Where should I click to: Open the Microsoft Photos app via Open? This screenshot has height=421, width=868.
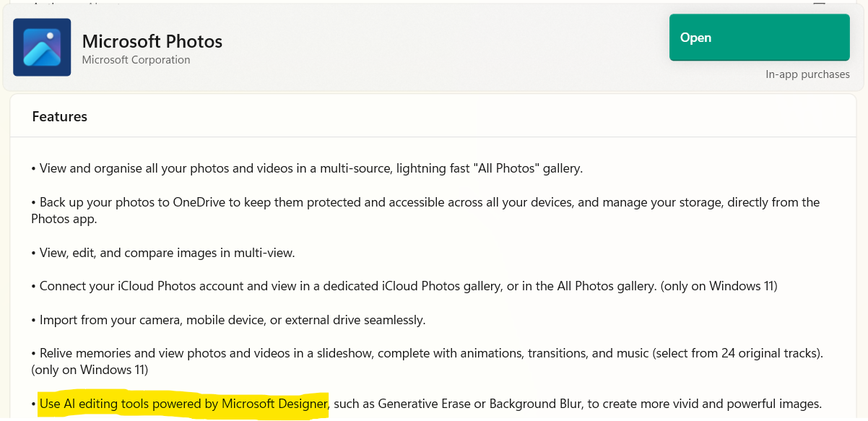tap(759, 38)
